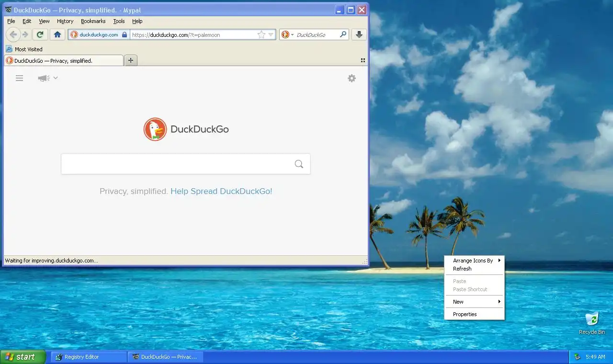
Task: Open the History menu
Action: click(65, 21)
